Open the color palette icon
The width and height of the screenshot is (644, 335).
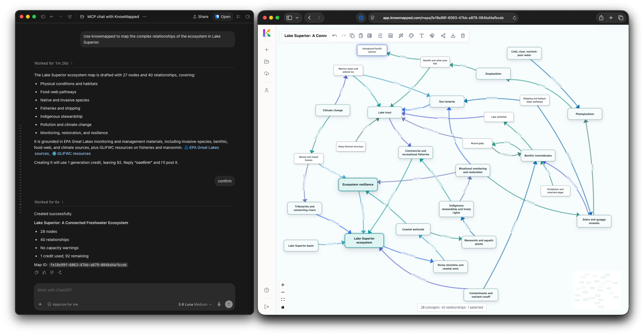[411, 36]
